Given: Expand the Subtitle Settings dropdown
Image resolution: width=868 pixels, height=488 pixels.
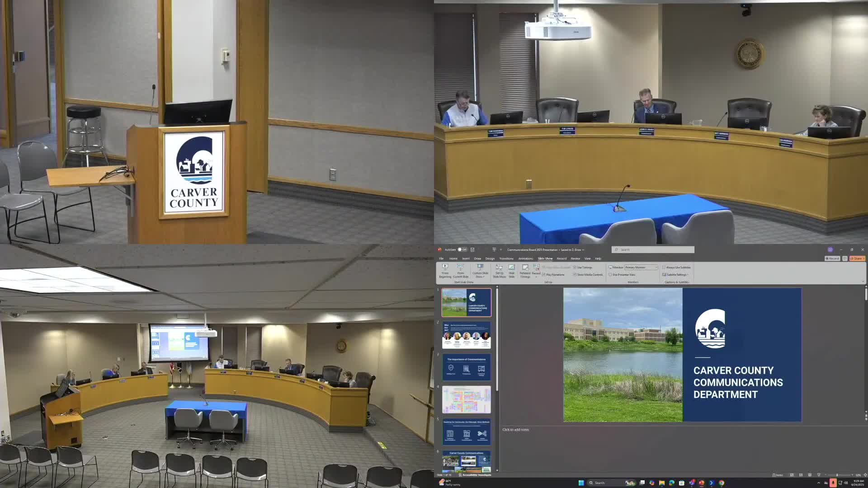Looking at the screenshot, I should 676,275.
